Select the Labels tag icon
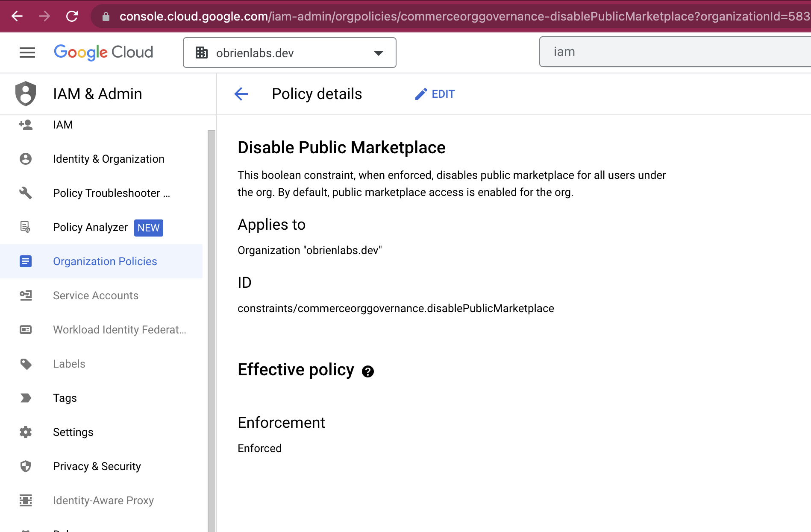 (26, 364)
